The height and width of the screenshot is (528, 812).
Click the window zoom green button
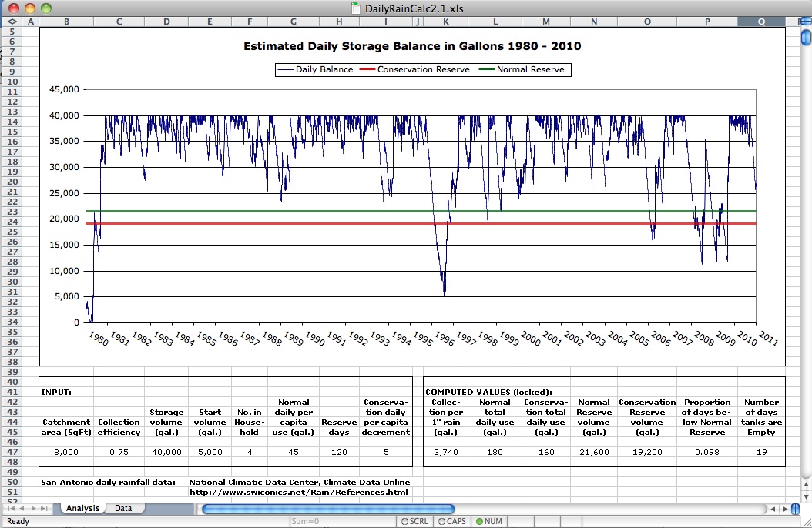pos(45,8)
